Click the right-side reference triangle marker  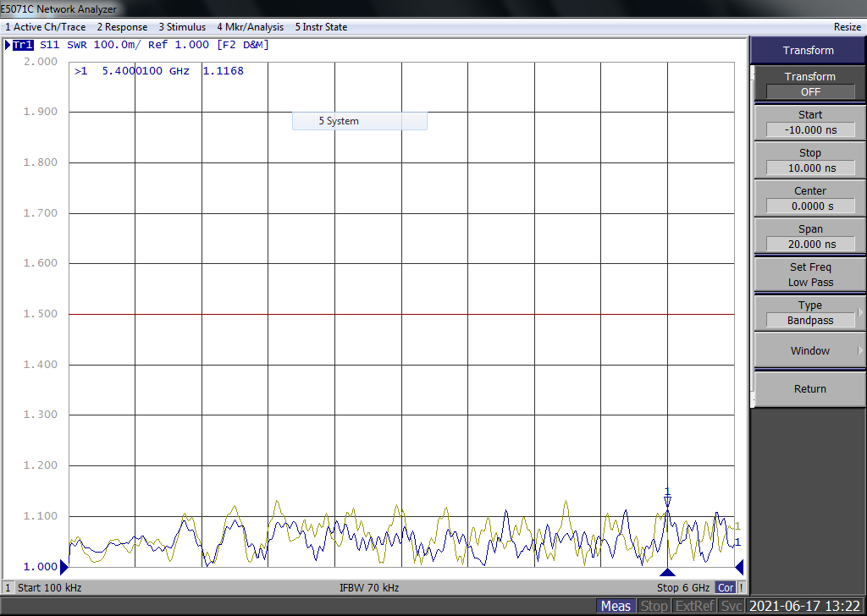click(739, 566)
